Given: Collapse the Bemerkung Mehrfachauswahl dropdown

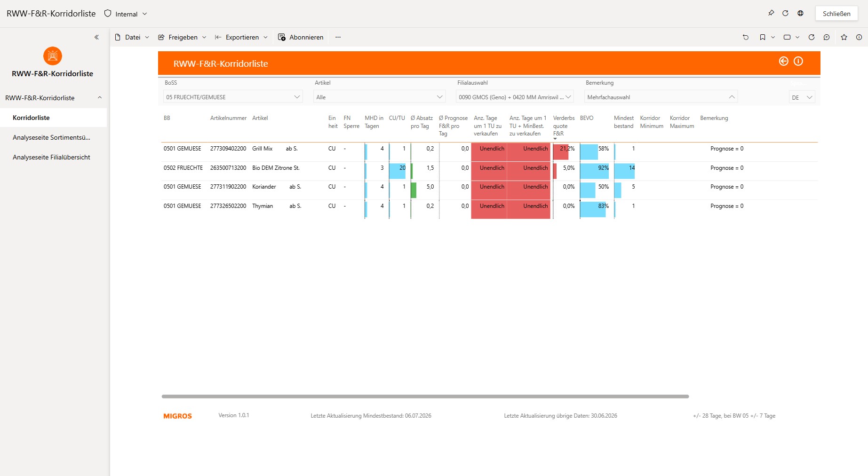Looking at the screenshot, I should click(661, 97).
